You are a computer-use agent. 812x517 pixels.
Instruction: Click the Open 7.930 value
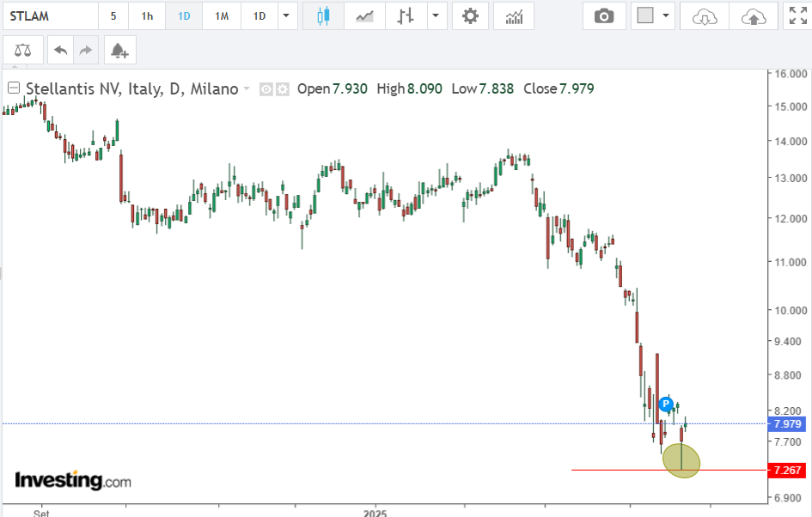click(332, 89)
